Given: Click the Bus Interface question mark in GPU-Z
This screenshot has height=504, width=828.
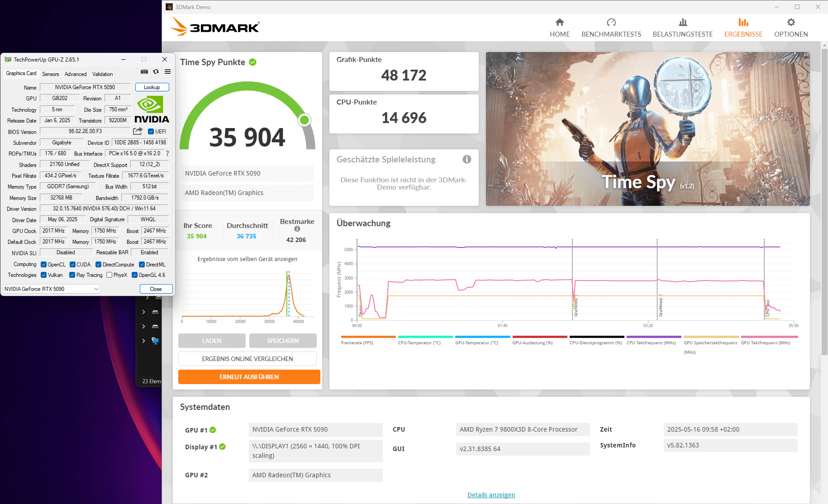Looking at the screenshot, I should pyautogui.click(x=167, y=153).
